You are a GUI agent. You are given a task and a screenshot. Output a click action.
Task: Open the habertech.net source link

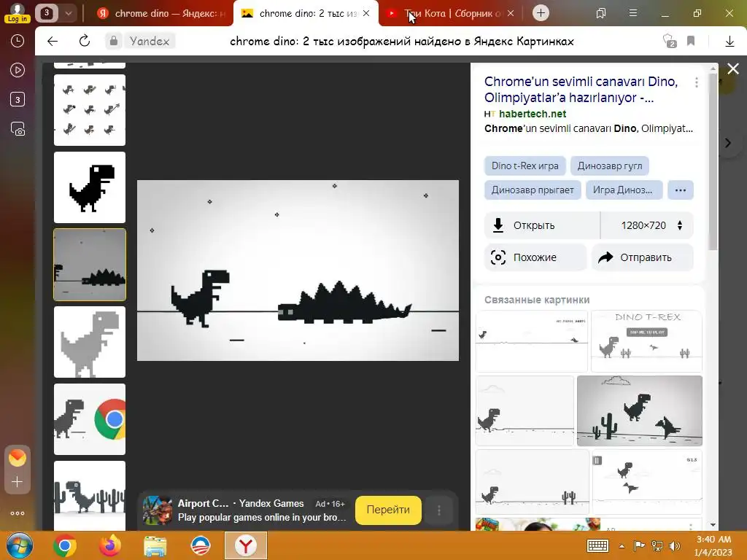point(532,114)
